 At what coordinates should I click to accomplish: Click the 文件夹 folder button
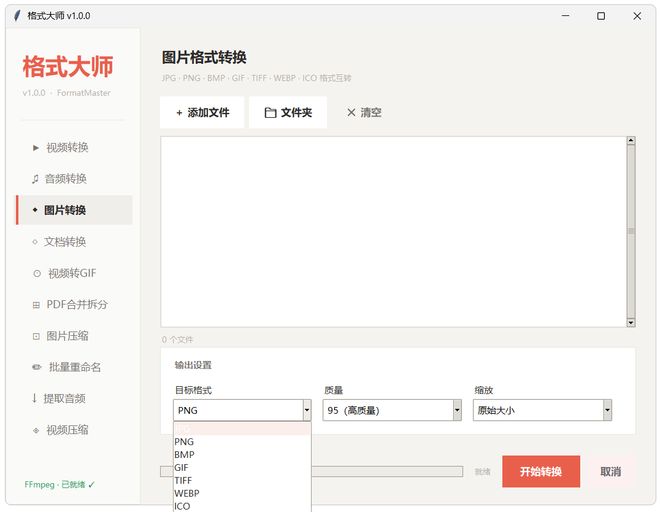[x=288, y=112]
